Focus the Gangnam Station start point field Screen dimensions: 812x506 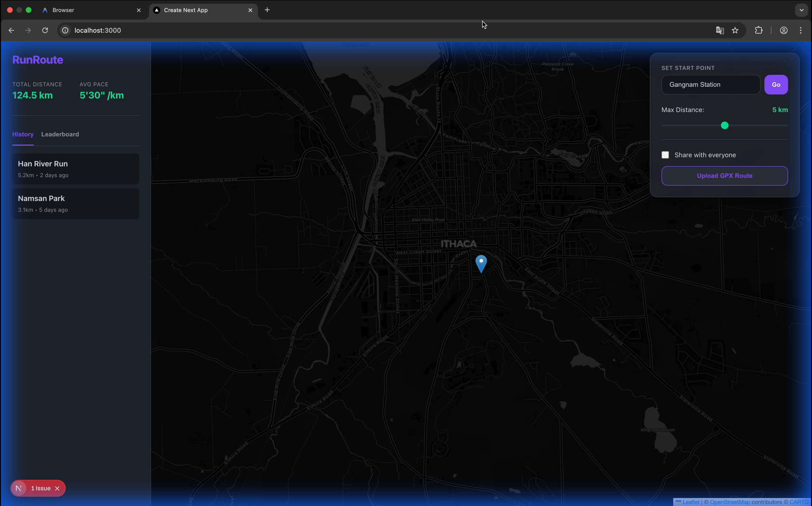pos(710,84)
